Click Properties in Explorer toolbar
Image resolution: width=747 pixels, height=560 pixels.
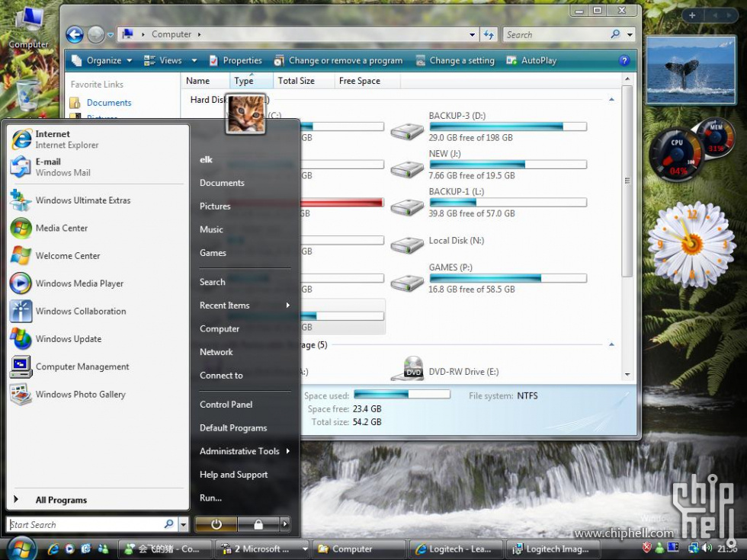click(236, 60)
